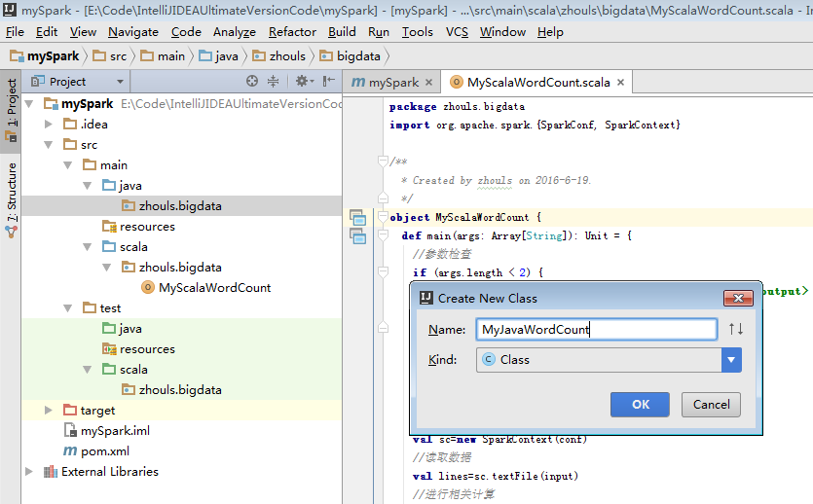Open the 1: Project side tool window
This screenshot has width=813, height=504.
[x=11, y=110]
